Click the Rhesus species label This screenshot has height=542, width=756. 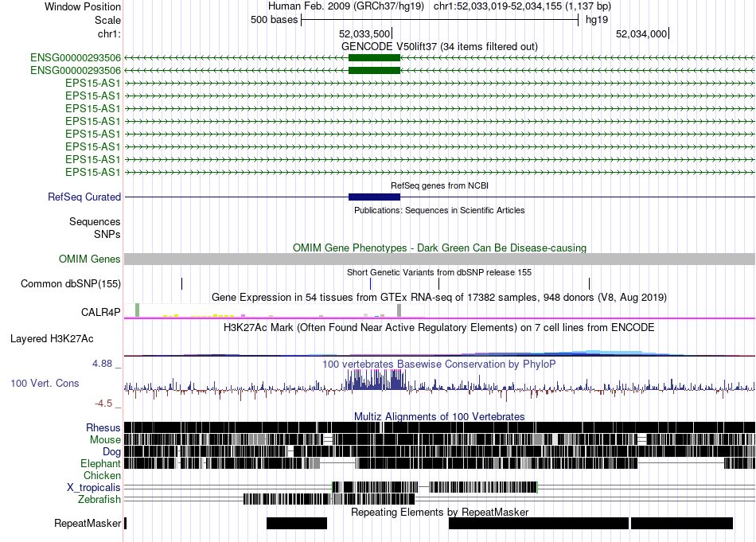click(103, 427)
